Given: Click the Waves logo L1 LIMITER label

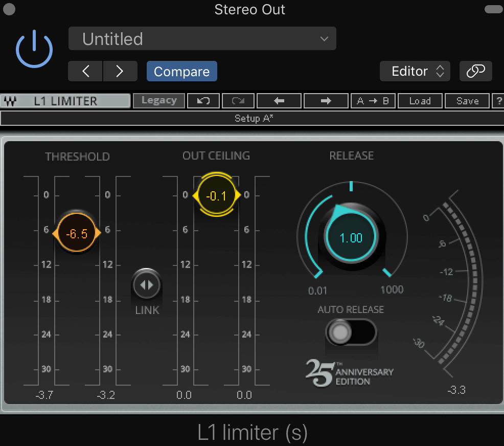Looking at the screenshot, I should pyautogui.click(x=65, y=101).
